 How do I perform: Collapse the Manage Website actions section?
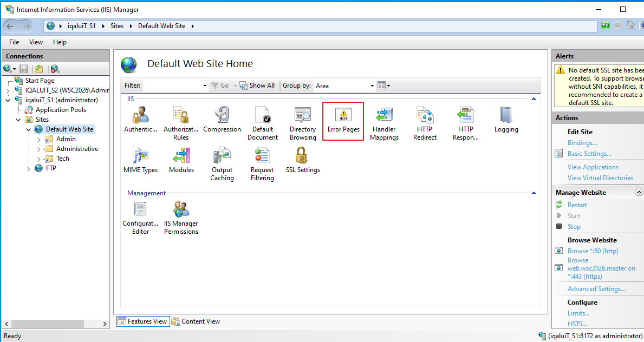click(x=639, y=192)
